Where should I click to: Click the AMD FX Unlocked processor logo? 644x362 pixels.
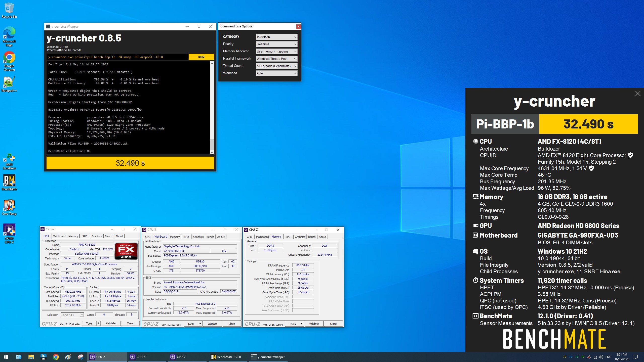pos(126,251)
